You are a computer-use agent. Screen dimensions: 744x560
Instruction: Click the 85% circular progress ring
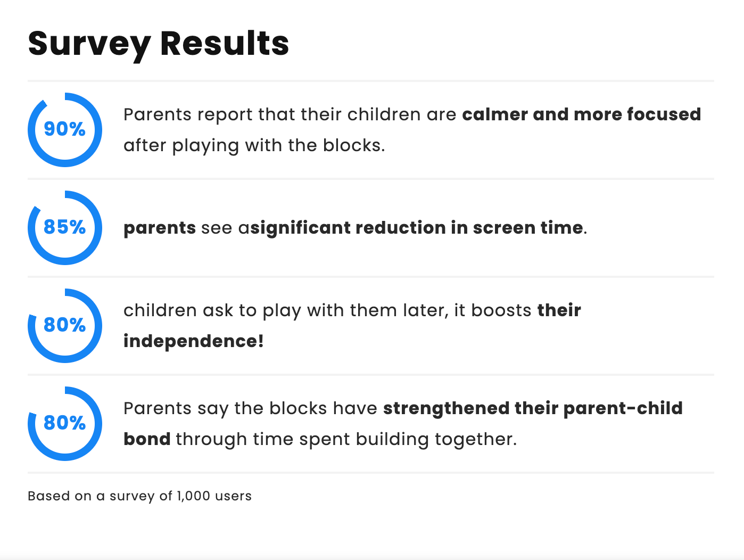point(64,228)
